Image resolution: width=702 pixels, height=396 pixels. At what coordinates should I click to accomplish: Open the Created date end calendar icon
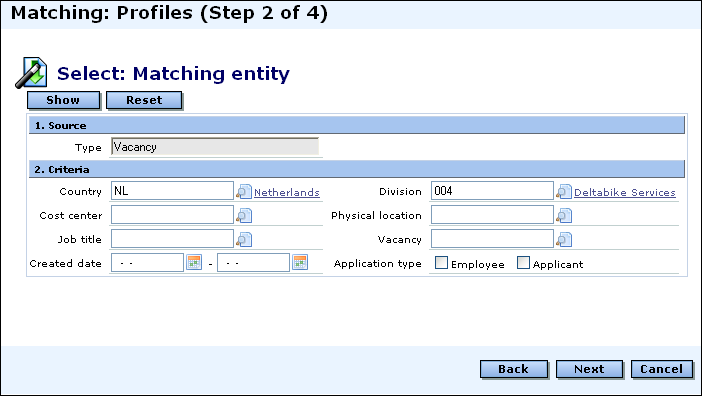coord(300,262)
